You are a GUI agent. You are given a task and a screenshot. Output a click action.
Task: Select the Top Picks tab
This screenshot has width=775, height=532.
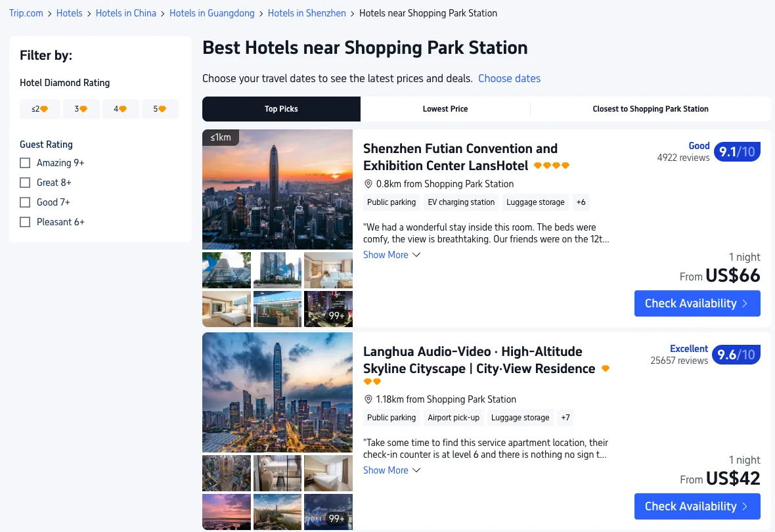click(x=281, y=109)
